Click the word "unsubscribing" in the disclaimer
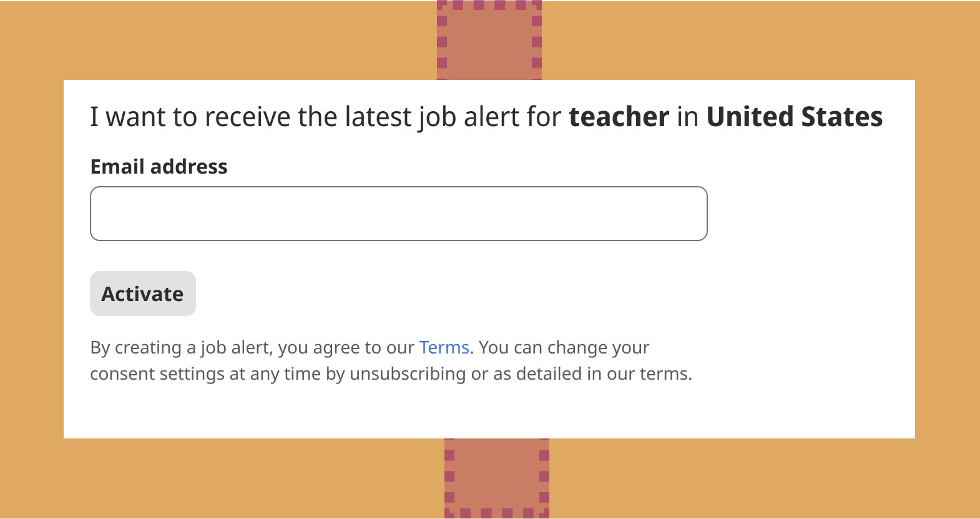This screenshot has width=980, height=519. tap(407, 374)
